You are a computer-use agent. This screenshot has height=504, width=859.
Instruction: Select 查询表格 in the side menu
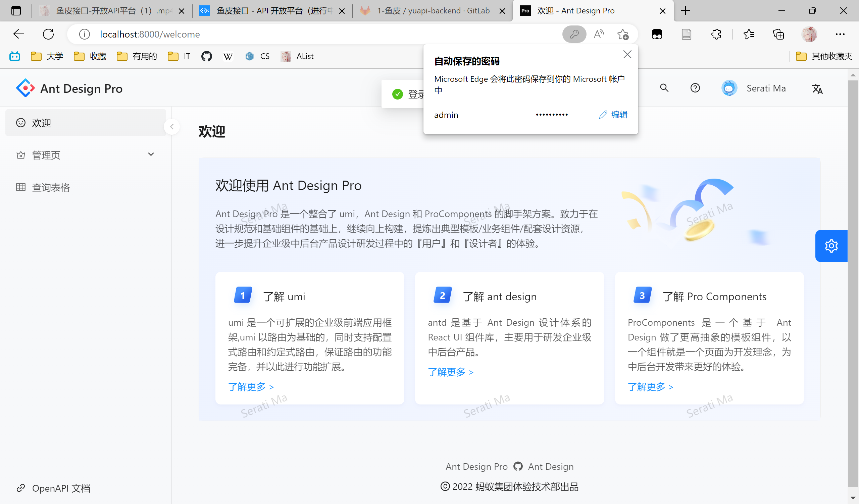50,187
